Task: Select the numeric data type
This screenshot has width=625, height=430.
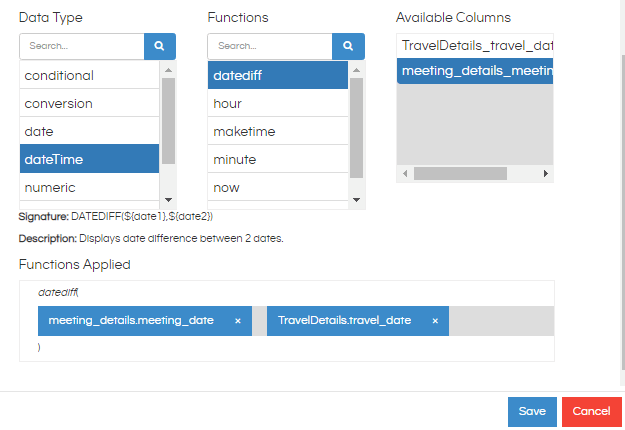Action: coord(89,187)
